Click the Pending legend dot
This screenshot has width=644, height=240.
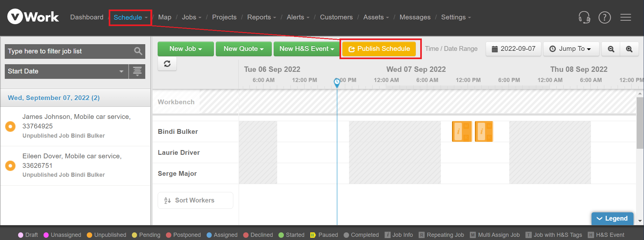coord(134,235)
